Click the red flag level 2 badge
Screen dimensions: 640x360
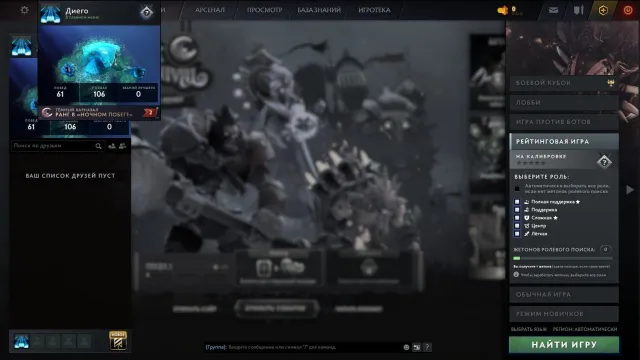tap(150, 112)
